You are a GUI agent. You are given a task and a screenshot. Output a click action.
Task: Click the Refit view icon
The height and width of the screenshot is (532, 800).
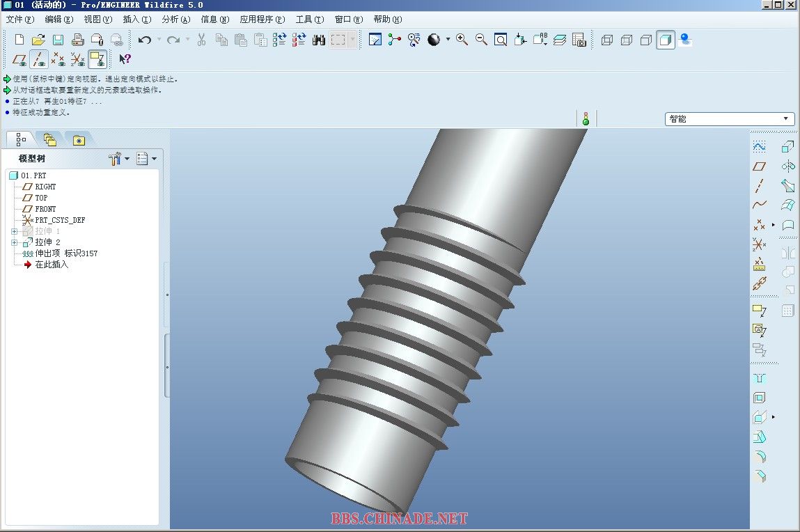click(501, 40)
